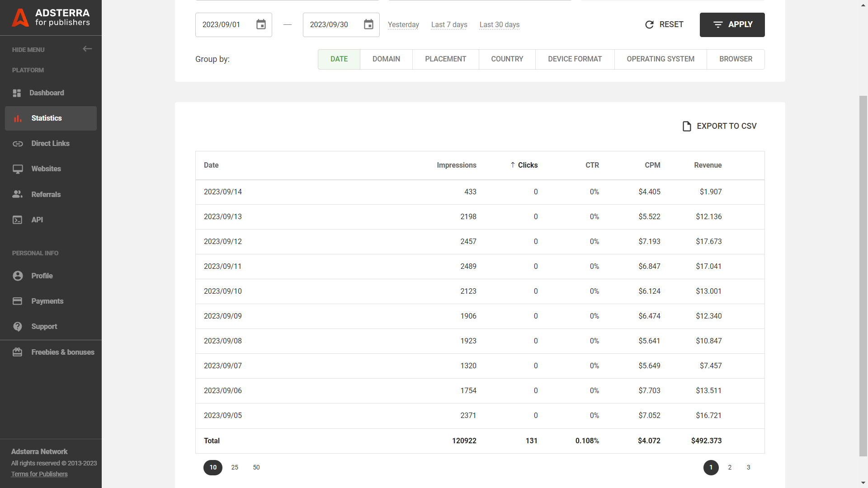The height and width of the screenshot is (488, 868).
Task: Click the APPLY button to filter results
Action: [732, 24]
